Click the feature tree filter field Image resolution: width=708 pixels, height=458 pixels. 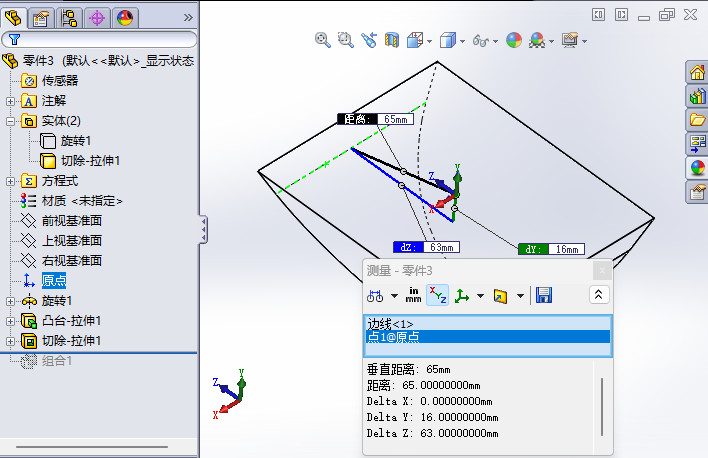click(99, 39)
